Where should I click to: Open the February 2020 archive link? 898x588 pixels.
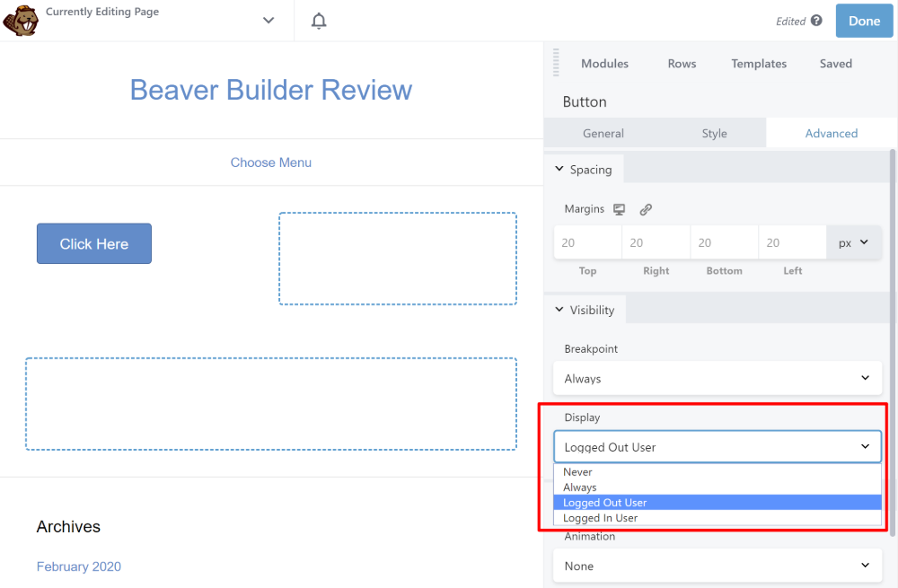tap(79, 566)
